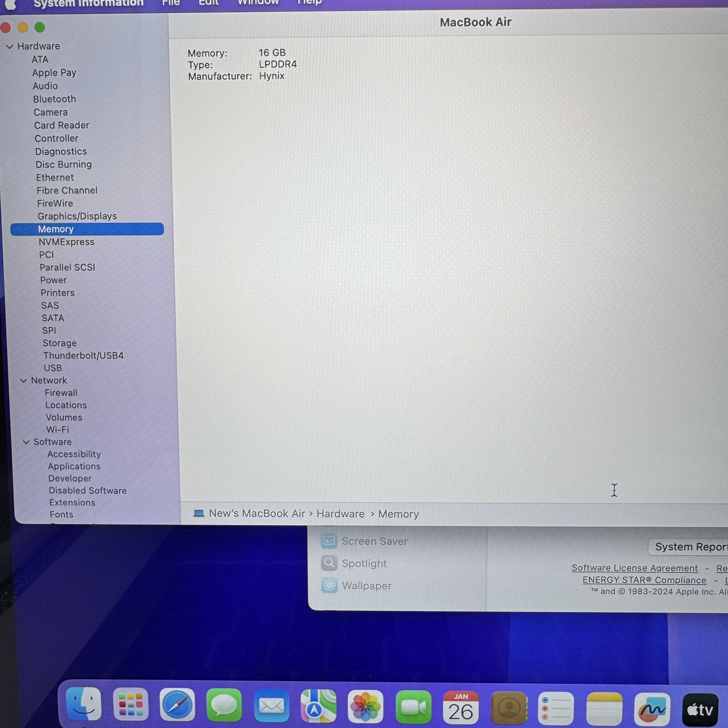Image resolution: width=728 pixels, height=728 pixels.
Task: Select Firewall under Network
Action: [61, 393]
